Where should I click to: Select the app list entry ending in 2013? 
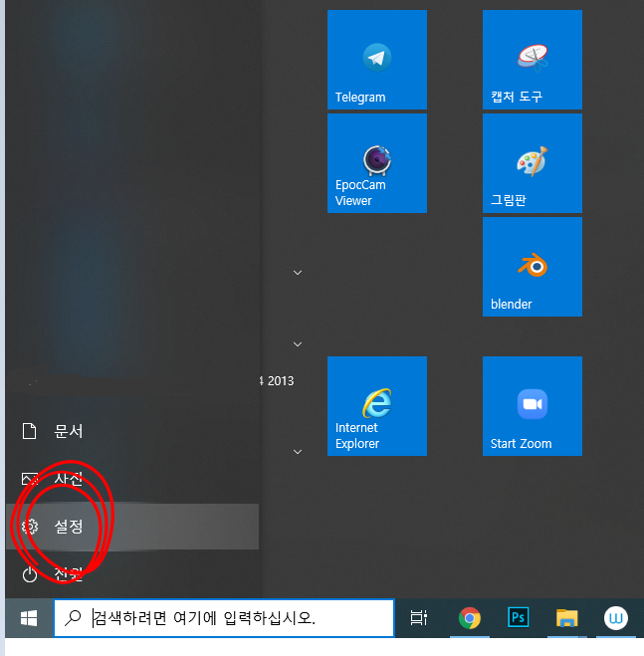277,380
